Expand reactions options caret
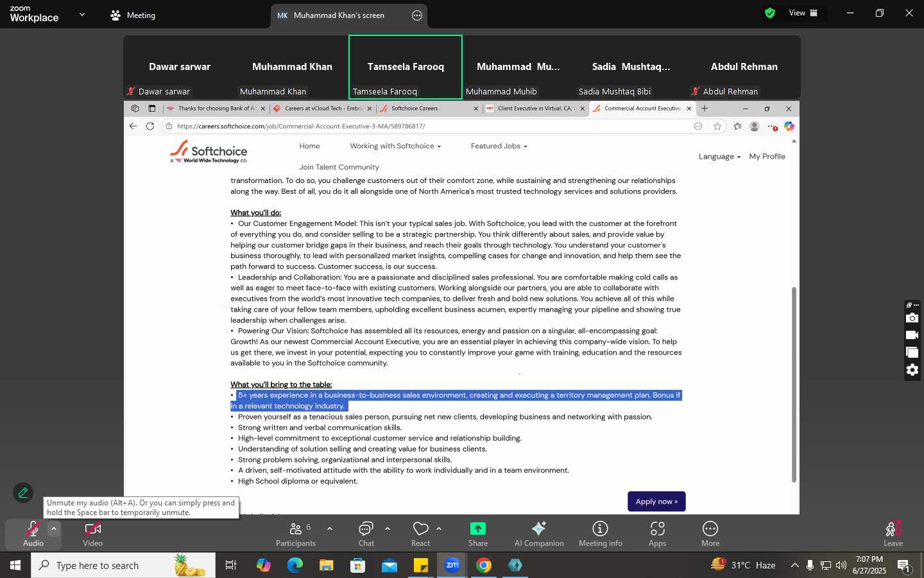This screenshot has height=578, width=924. [x=439, y=529]
